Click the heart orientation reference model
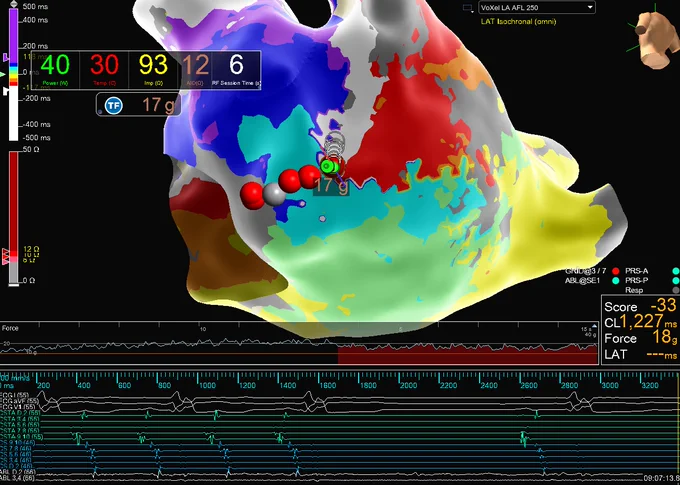This screenshot has width=680, height=485. [656, 40]
